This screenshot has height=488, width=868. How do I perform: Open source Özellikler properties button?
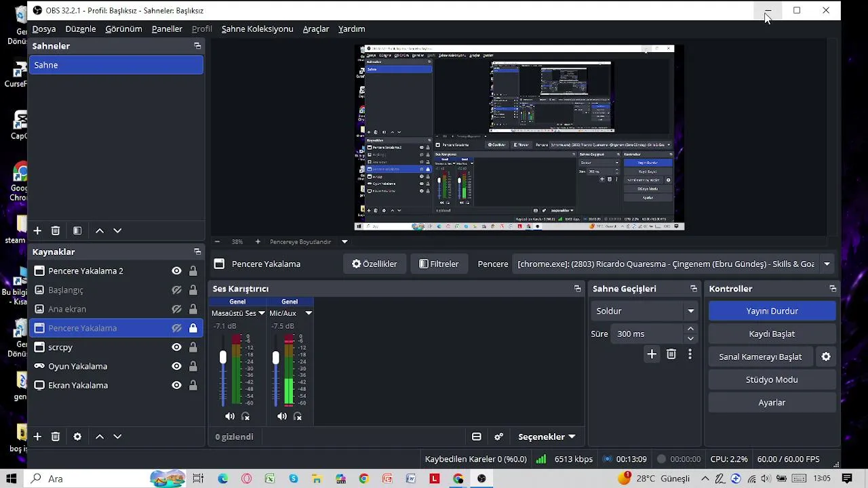[374, 264]
